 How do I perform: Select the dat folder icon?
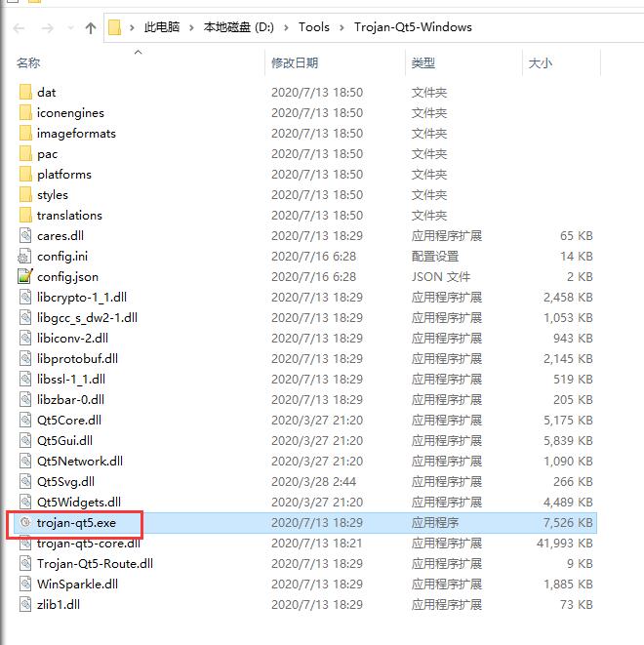(x=25, y=92)
